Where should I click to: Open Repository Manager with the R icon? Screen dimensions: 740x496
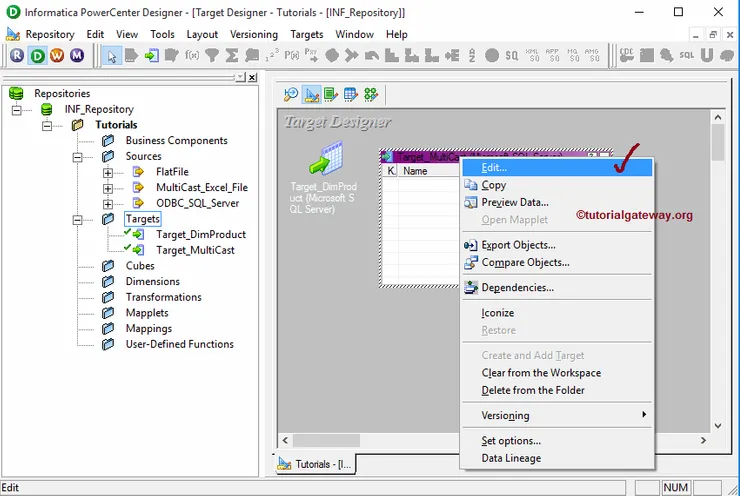pos(17,56)
